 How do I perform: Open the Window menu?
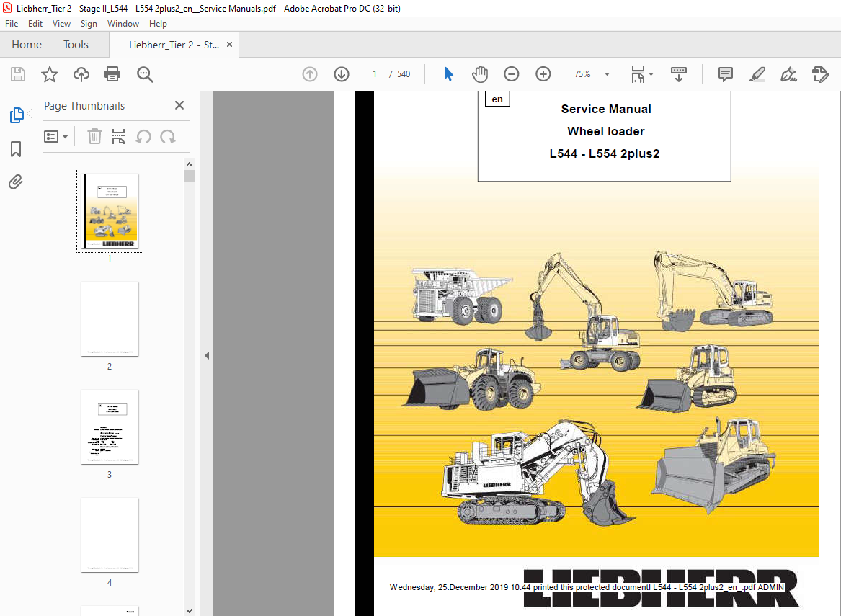click(123, 24)
